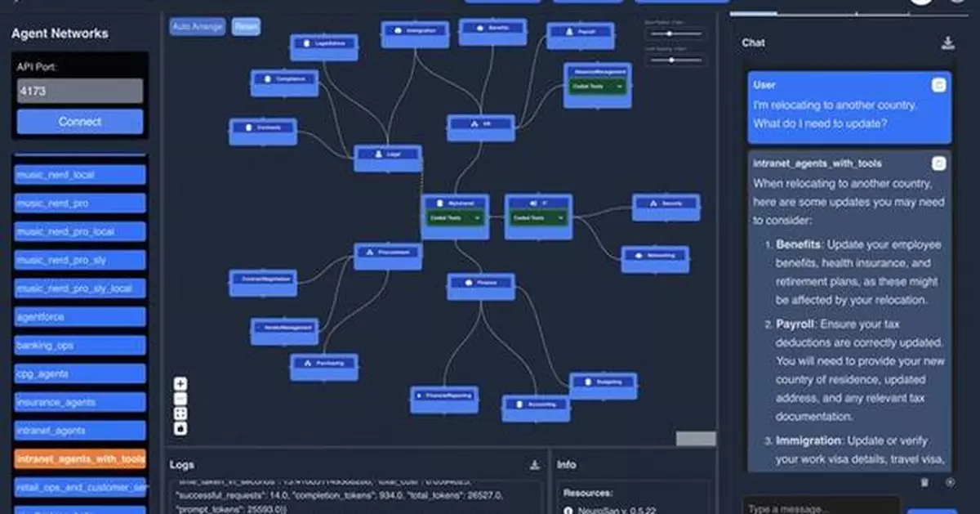Select the banking_ops agent network
Screen dimensions: 980x514
tap(79, 345)
